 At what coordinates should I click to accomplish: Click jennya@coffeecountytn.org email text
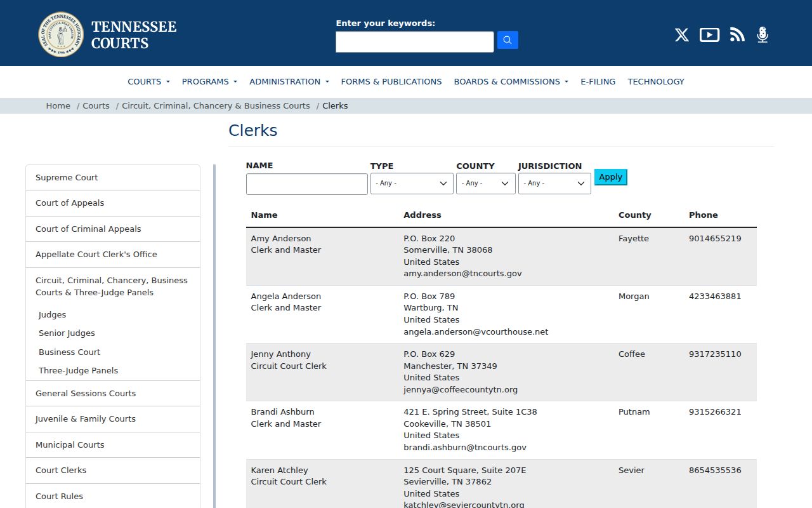tap(461, 390)
